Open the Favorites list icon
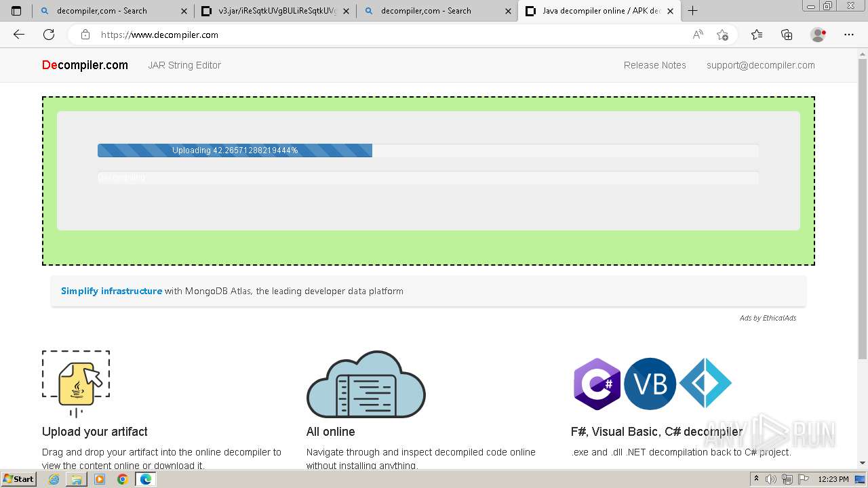The width and height of the screenshot is (868, 488). point(757,35)
